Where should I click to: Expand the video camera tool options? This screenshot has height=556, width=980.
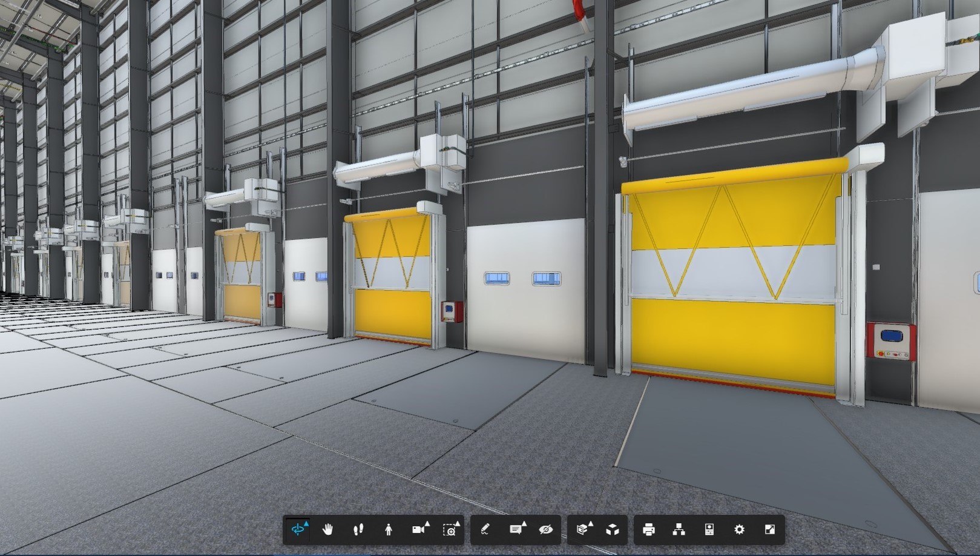point(427,523)
